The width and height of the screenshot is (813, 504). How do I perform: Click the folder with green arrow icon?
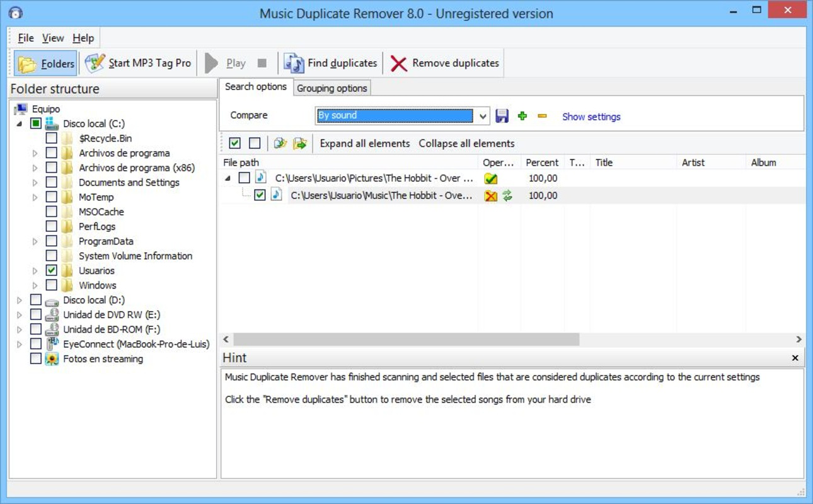(x=300, y=144)
